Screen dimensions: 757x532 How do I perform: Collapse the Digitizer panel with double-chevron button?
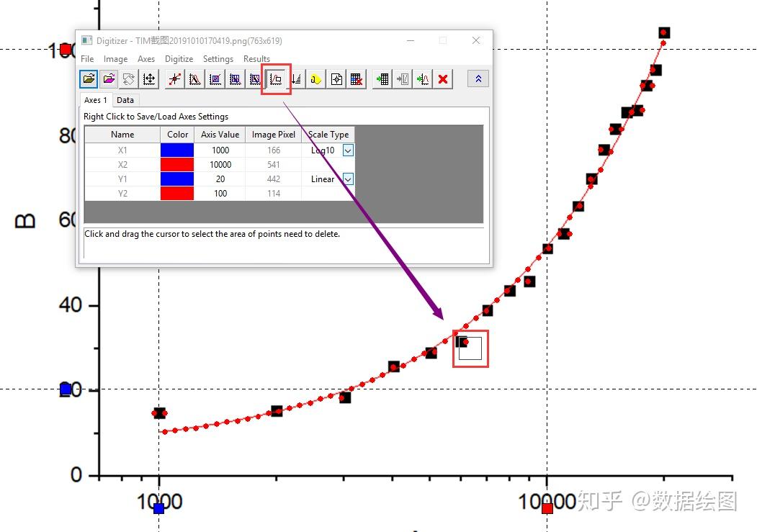click(478, 79)
